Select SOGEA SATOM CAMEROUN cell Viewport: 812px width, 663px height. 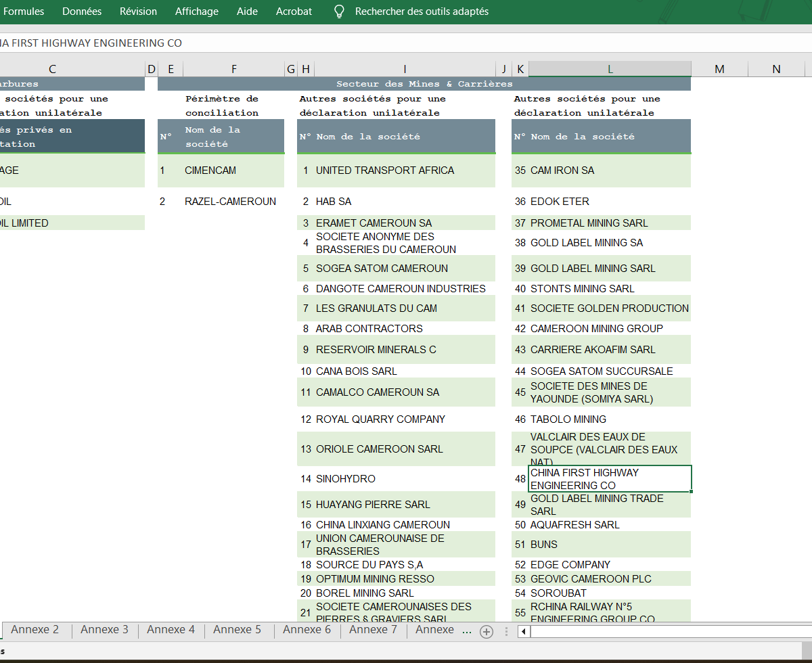tap(405, 269)
